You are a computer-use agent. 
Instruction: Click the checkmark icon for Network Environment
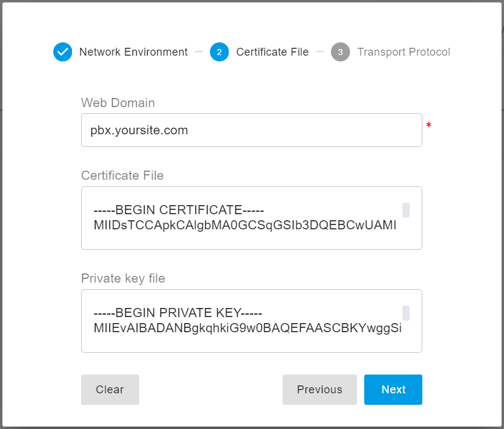(62, 52)
